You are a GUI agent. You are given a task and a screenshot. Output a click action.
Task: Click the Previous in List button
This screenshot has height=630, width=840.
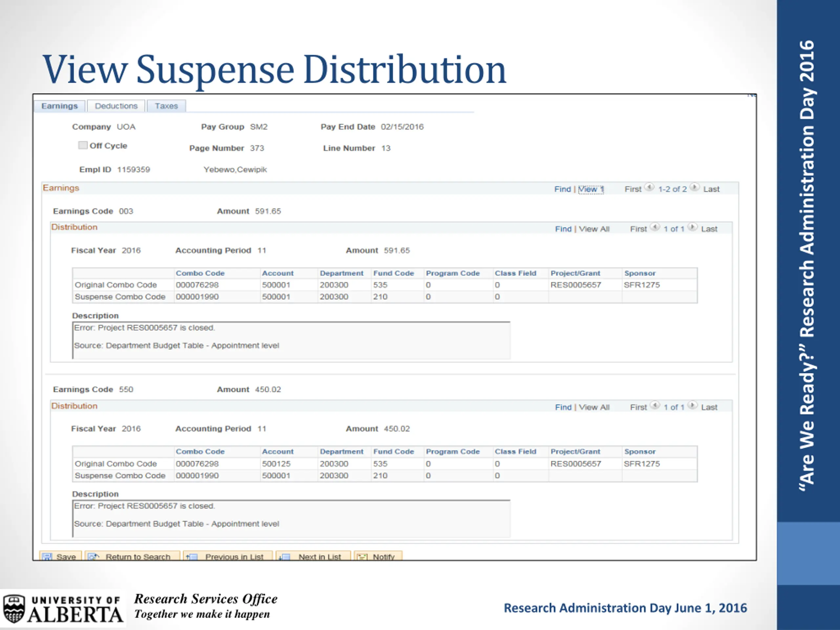click(x=228, y=556)
